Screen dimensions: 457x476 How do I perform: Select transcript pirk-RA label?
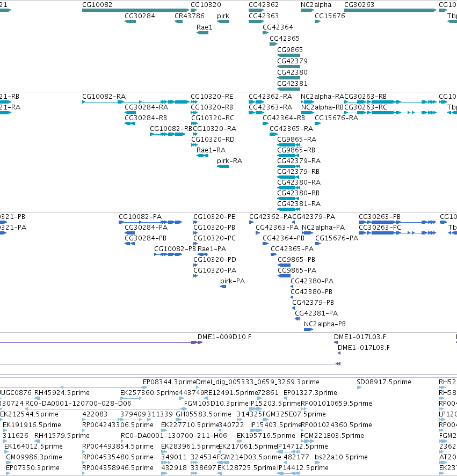click(x=229, y=160)
